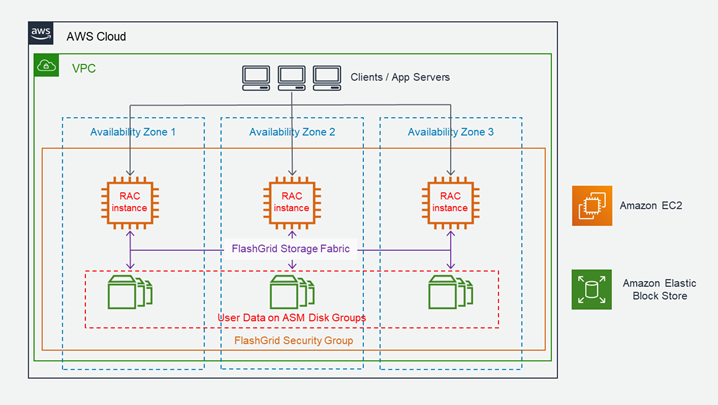Click the 'FlashGrid Storage Fabric' label
718x405 pixels.
(290, 249)
